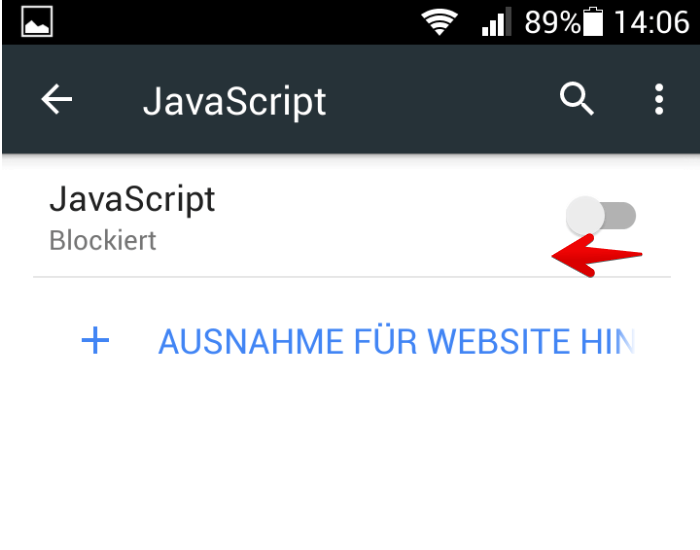Tap the picture notification icon in status bar
700x550 pixels.
pos(37,21)
